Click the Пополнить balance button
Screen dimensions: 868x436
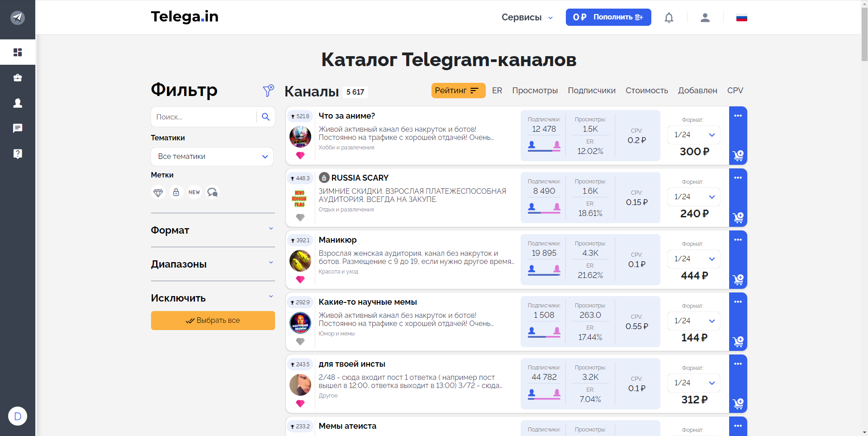pos(608,17)
